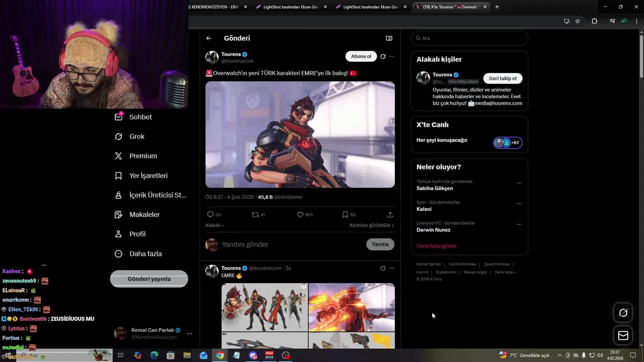644x362 pixels.
Task: Open a new browser tab
Action: coord(497,7)
